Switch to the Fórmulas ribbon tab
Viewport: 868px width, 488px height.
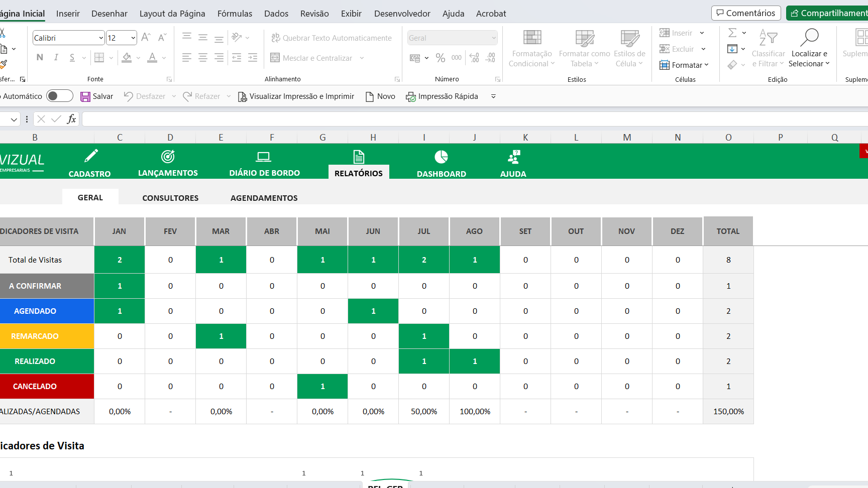tap(235, 14)
